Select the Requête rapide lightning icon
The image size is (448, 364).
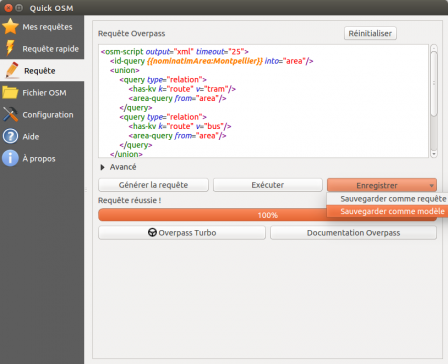pyautogui.click(x=10, y=48)
